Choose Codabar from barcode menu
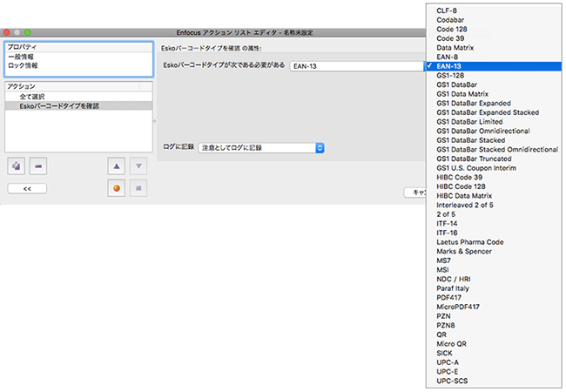 [494, 20]
